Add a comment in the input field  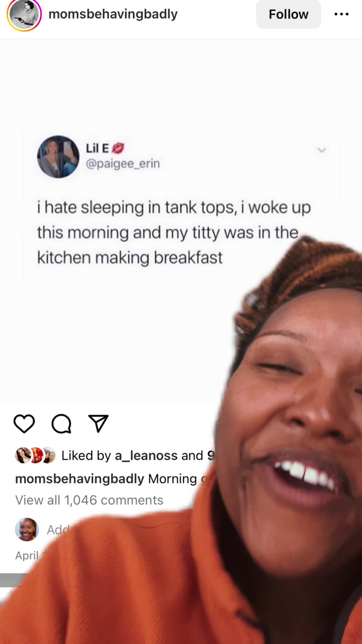[x=59, y=530]
